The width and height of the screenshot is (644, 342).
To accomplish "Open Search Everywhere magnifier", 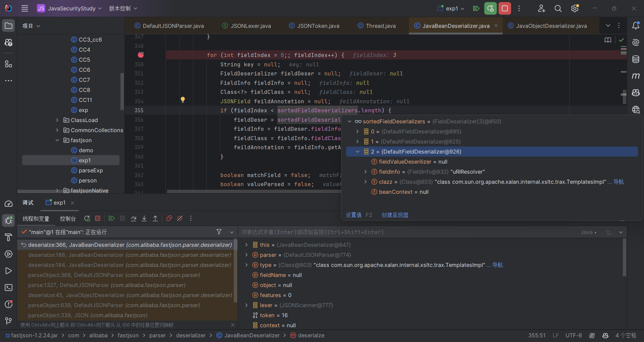I will [x=558, y=8].
